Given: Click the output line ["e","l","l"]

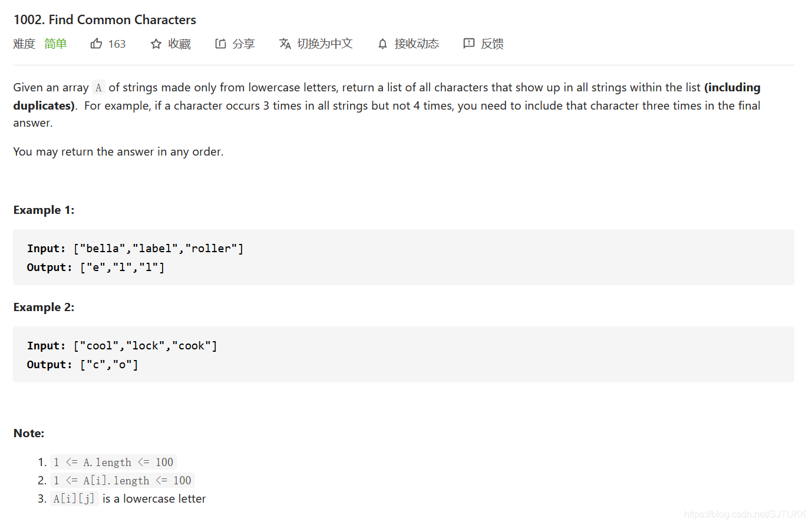Looking at the screenshot, I should [x=95, y=268].
